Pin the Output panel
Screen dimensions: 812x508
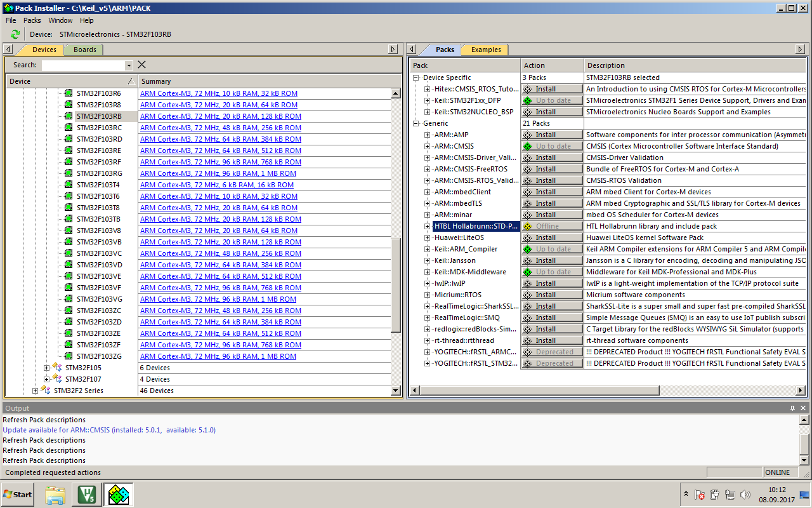click(x=792, y=408)
